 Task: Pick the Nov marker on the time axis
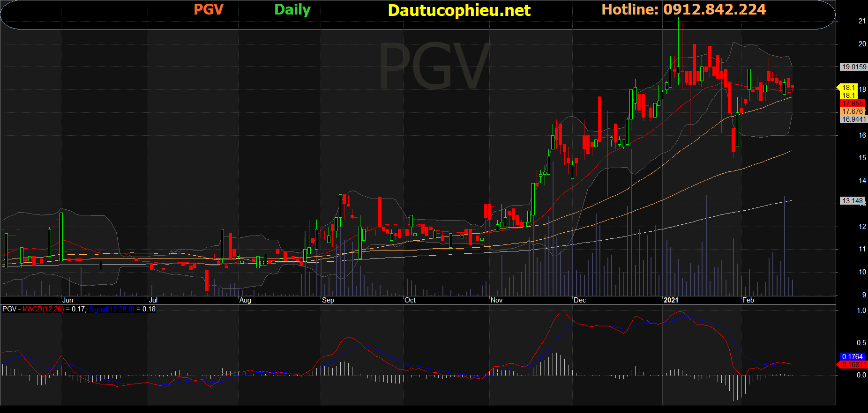(496, 300)
